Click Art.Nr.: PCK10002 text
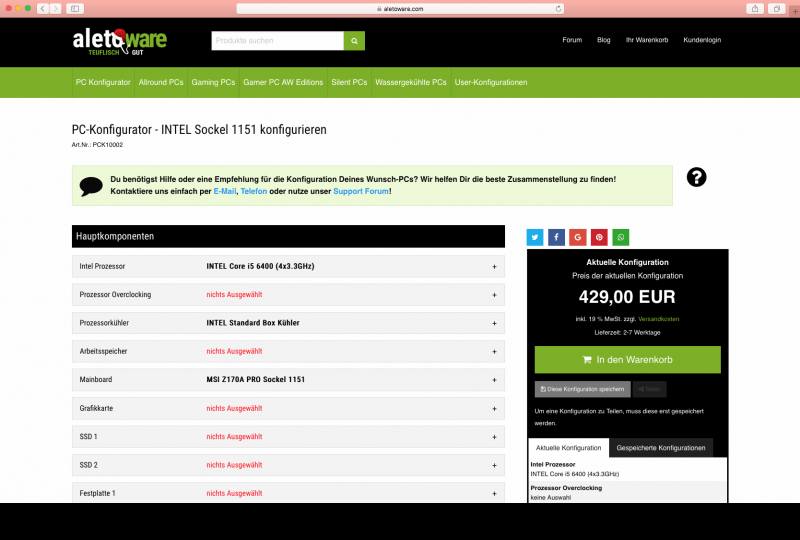 97,145
